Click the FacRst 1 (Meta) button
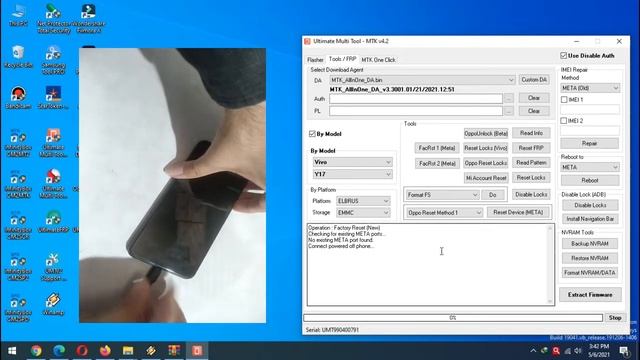The image size is (640, 360). pyautogui.click(x=437, y=148)
